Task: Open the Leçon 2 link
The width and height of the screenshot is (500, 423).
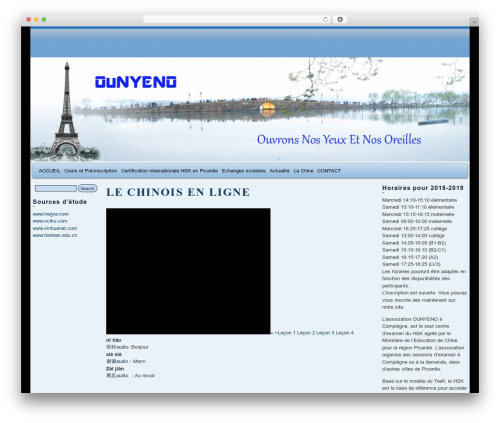Action: (306, 333)
